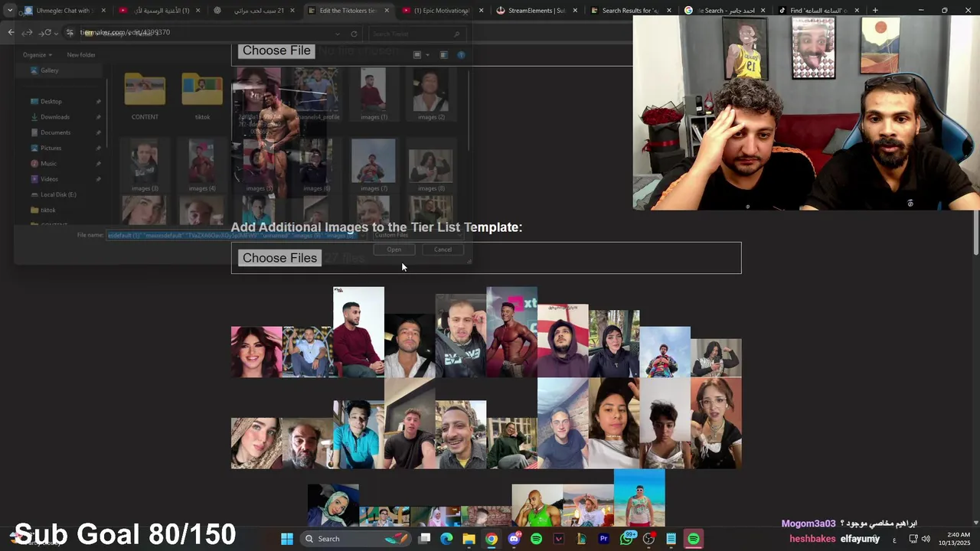
Task: Open the Notepad-style icon in the taskbar
Action: (x=671, y=539)
